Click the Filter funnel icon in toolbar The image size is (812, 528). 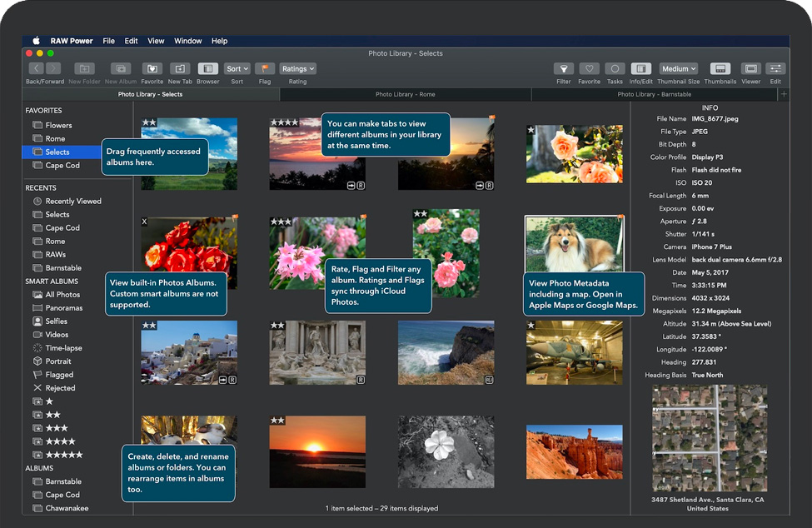(564, 69)
